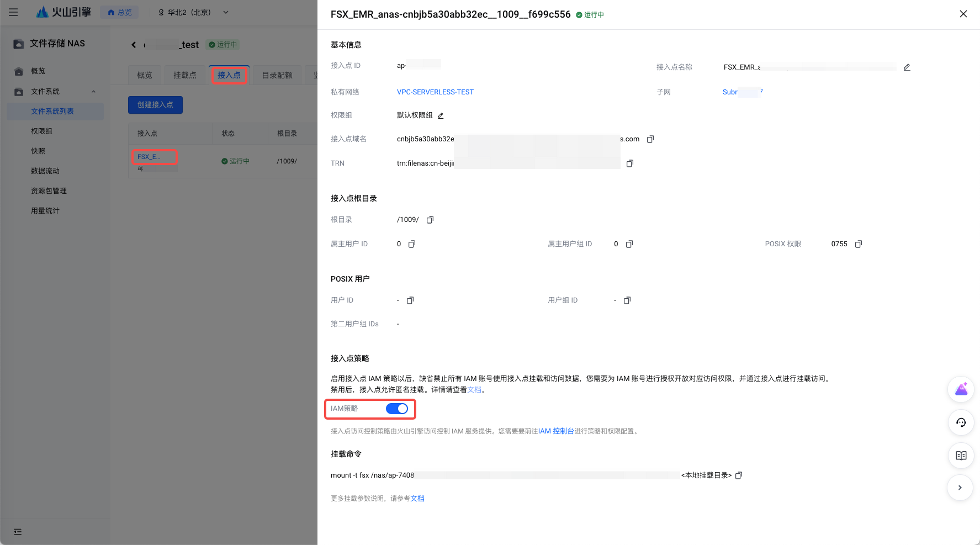Open 权限组 in the sidebar
The image size is (980, 545).
point(42,131)
